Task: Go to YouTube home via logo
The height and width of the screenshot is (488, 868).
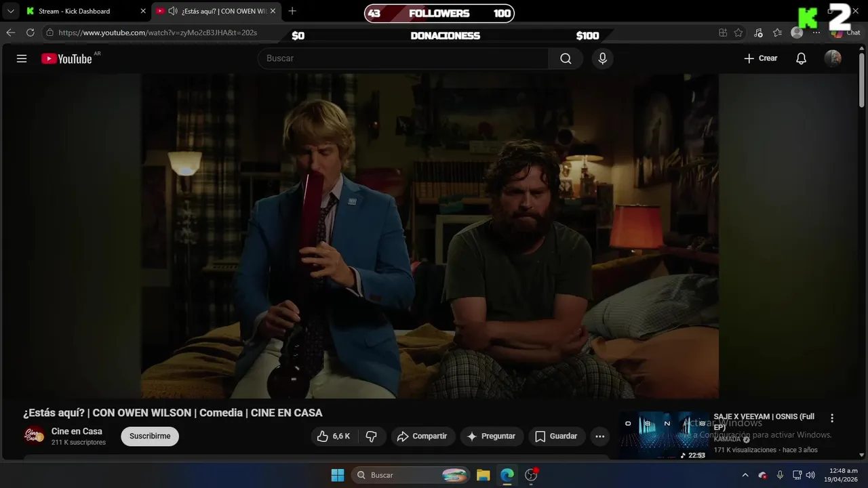Action: tap(66, 59)
